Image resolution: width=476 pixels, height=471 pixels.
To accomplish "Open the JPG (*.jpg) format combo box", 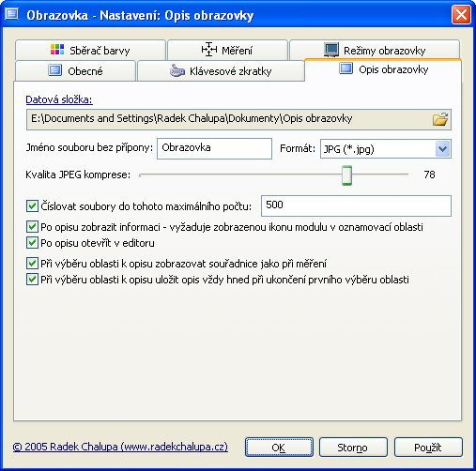I will coord(386,149).
